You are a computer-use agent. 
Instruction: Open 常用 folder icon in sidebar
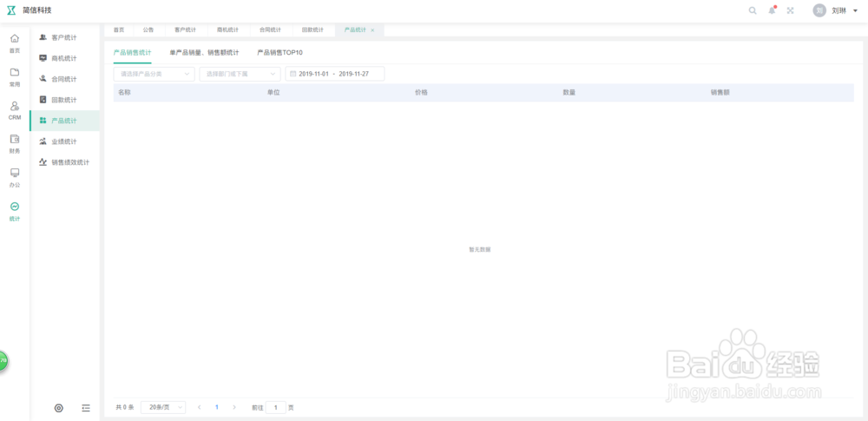coord(15,72)
